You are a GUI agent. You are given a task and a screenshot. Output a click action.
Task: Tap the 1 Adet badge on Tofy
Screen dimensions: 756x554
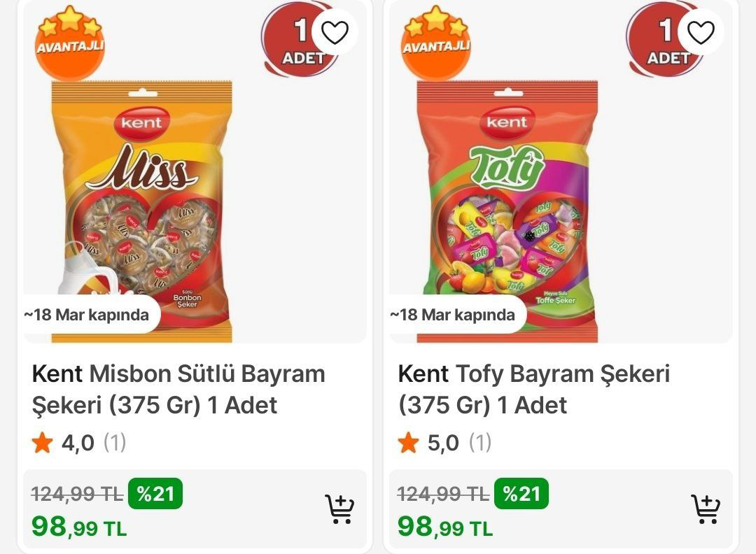[660, 42]
